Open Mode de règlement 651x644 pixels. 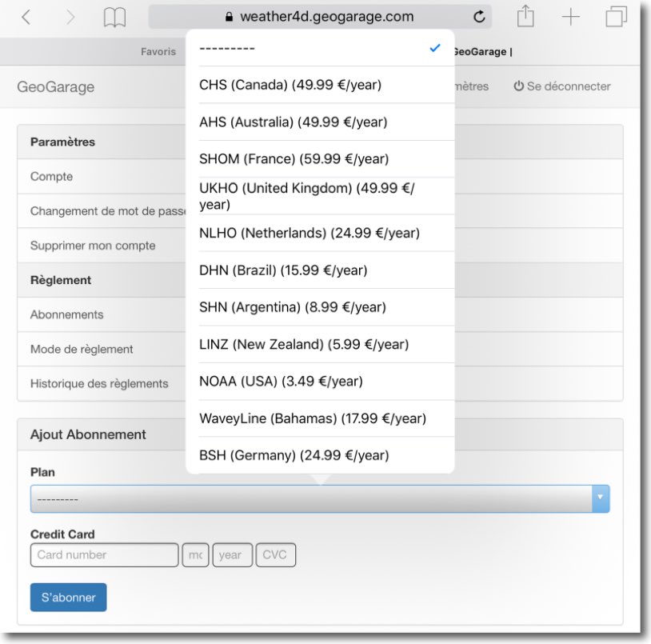point(82,349)
